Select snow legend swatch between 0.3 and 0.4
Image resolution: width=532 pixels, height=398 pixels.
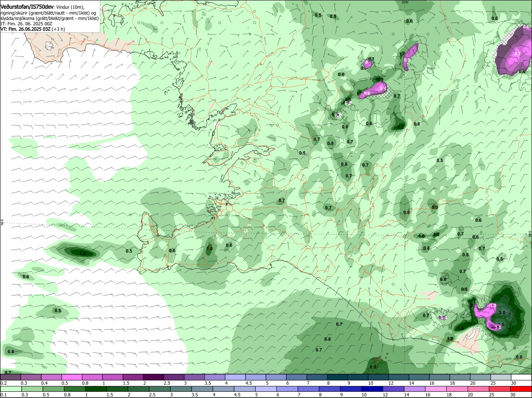tap(31, 377)
